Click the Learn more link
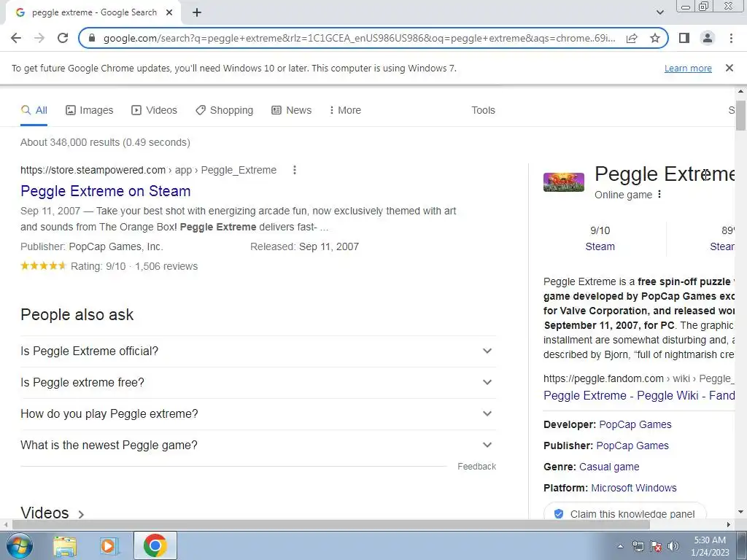Viewport: 747px width, 560px height. [688, 69]
